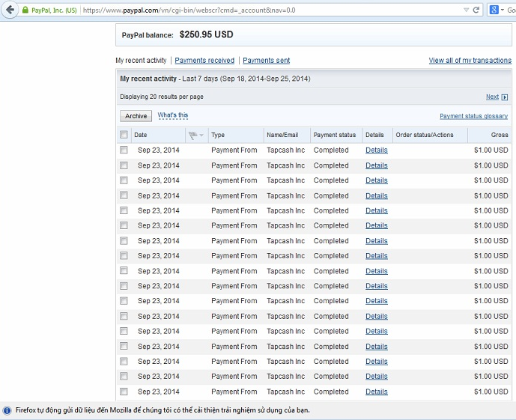Open the search engine selector dropdown
This screenshot has height=420, width=516.
[x=503, y=10]
